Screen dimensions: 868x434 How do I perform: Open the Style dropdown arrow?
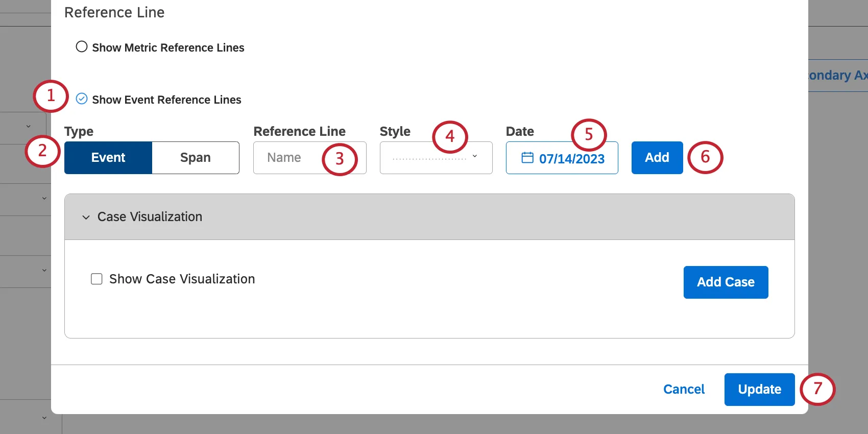pos(475,156)
